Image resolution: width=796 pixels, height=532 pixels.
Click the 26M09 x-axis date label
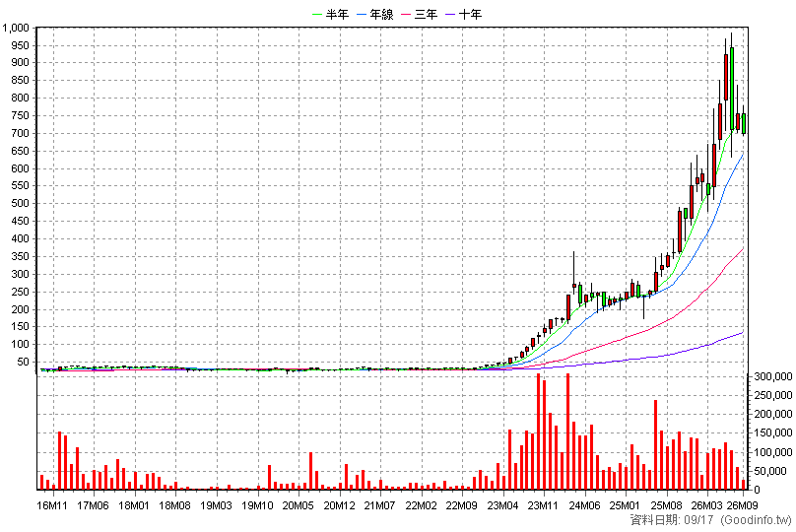tap(743, 505)
